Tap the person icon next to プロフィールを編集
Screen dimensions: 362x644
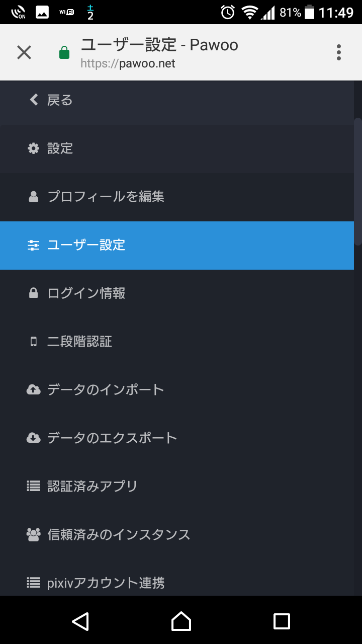click(33, 197)
